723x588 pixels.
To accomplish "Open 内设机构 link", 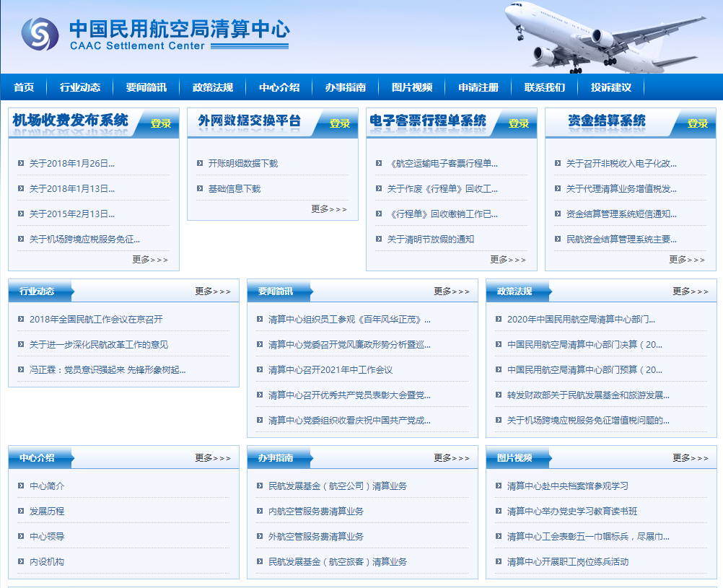I will point(47,562).
